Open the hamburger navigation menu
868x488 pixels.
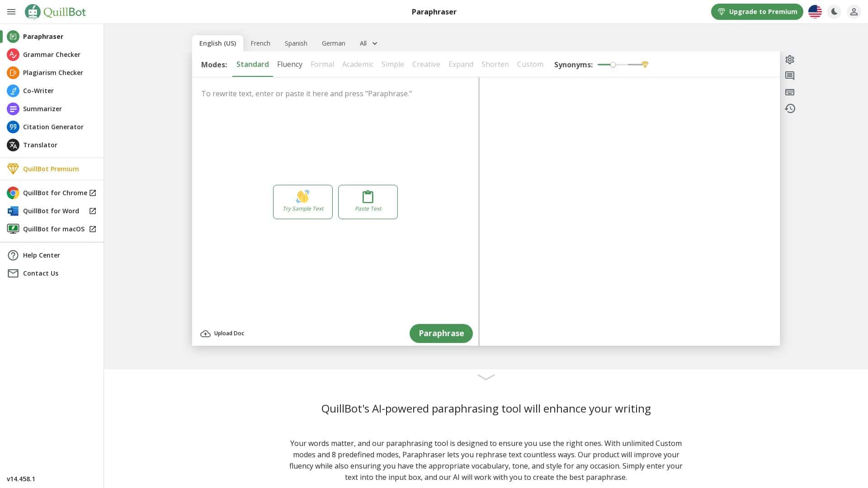coord(11,12)
